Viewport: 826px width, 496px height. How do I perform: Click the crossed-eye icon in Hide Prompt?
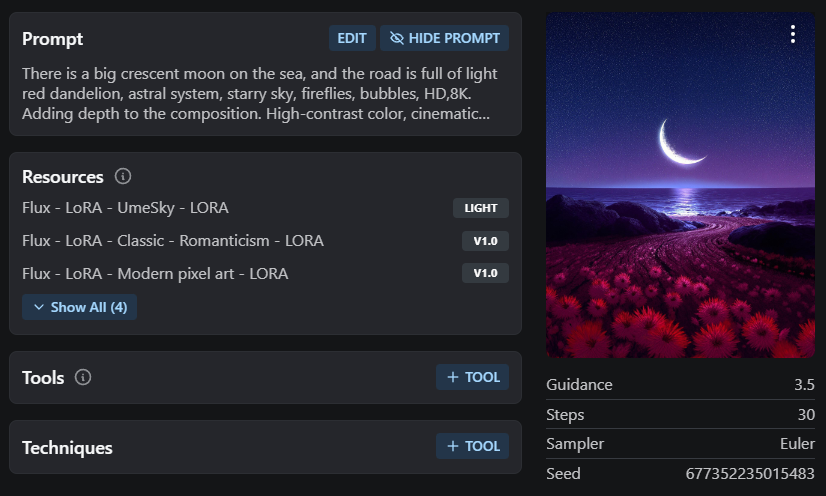397,38
